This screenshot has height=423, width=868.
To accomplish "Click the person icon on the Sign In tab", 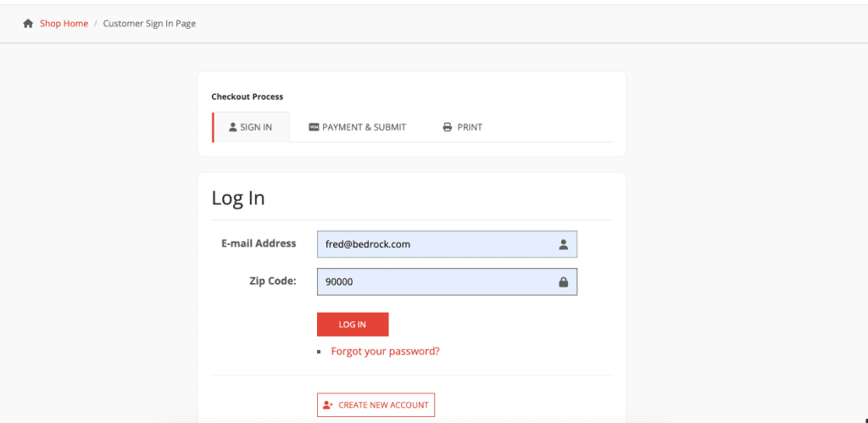I will click(x=233, y=127).
